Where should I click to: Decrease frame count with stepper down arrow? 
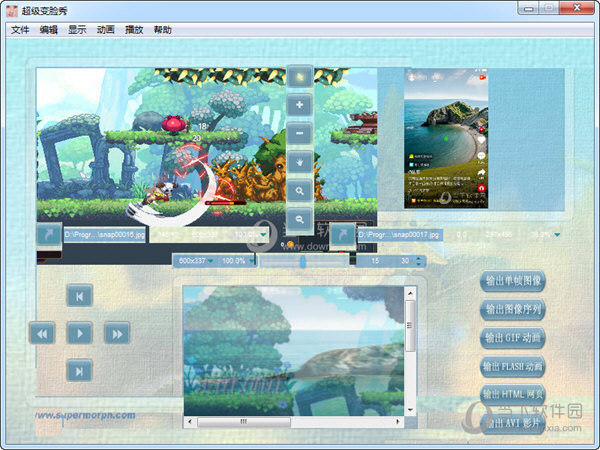[x=419, y=264]
